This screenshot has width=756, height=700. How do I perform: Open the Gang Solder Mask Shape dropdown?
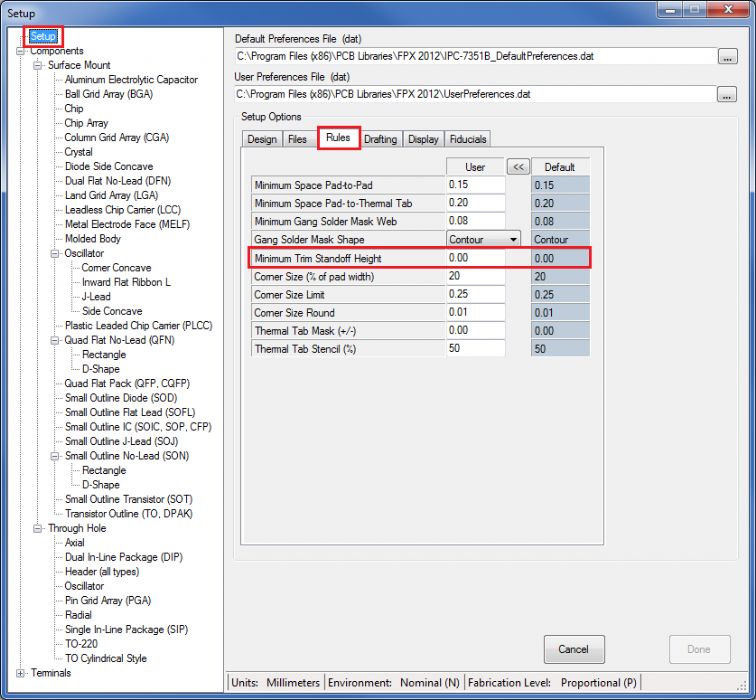(483, 239)
